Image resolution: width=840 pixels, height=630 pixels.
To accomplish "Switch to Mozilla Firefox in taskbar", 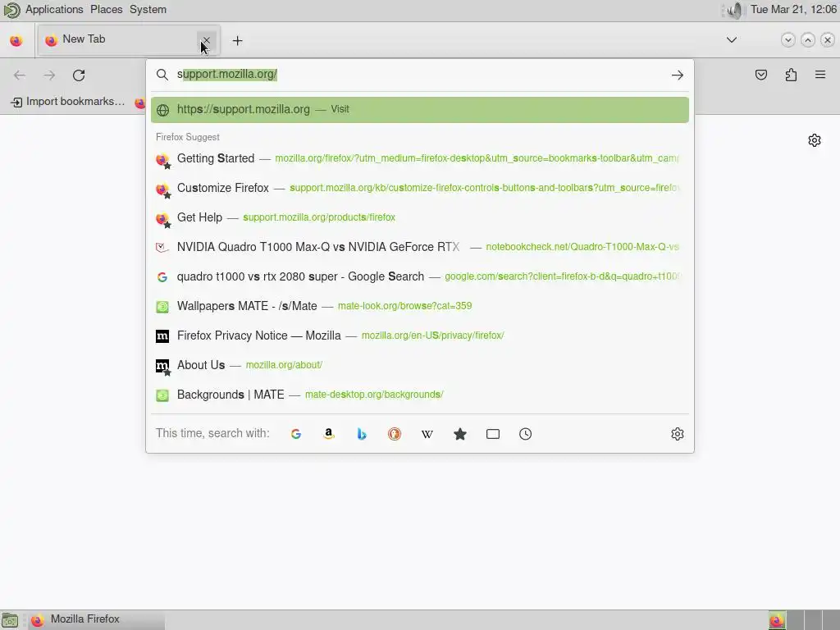I will coord(97,620).
